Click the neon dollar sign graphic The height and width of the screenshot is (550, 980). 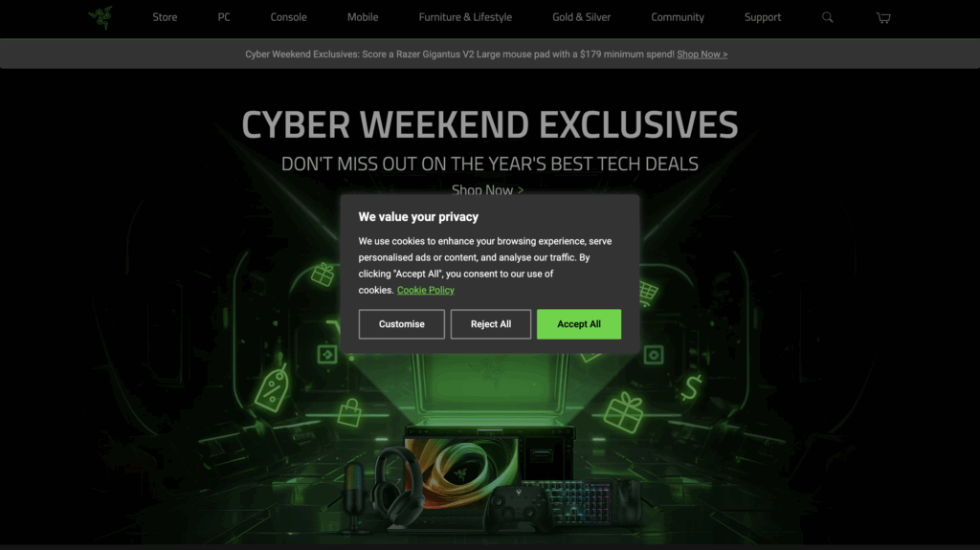691,387
